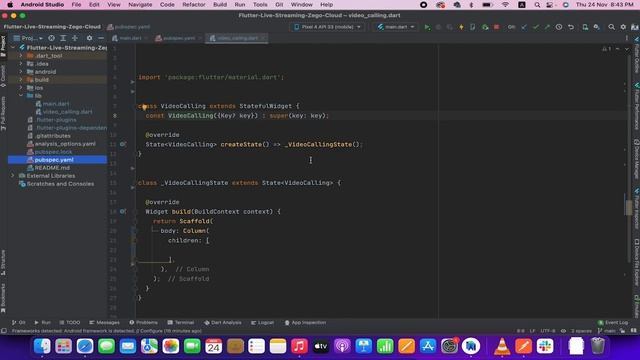Expand the android folder
The height and width of the screenshot is (360, 640).
[21, 72]
